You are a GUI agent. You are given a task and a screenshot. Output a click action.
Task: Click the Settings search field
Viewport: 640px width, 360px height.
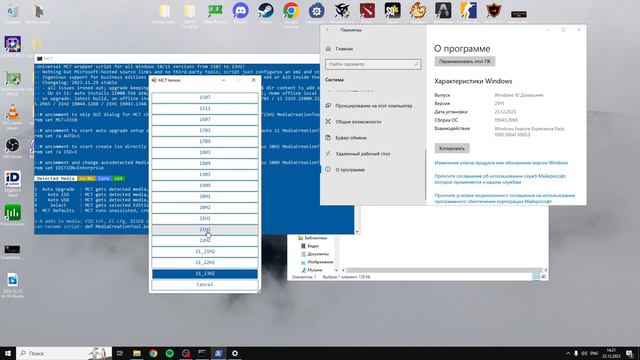tap(373, 64)
